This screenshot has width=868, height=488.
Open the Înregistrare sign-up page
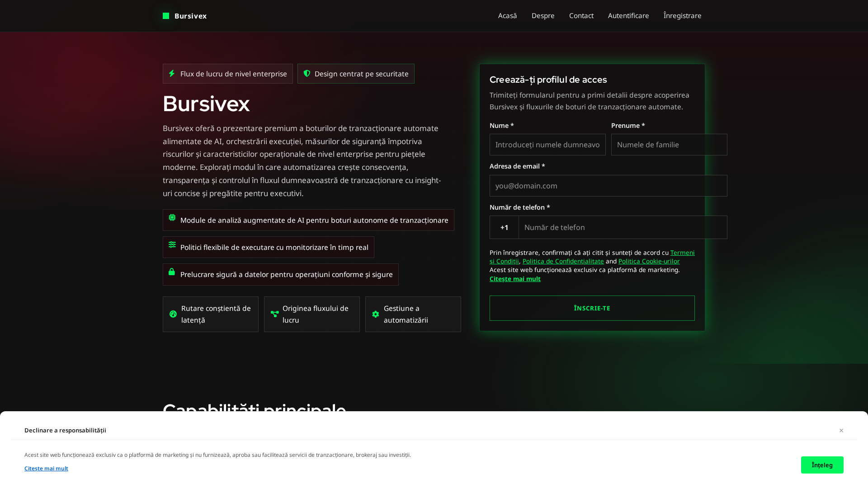tap(683, 16)
